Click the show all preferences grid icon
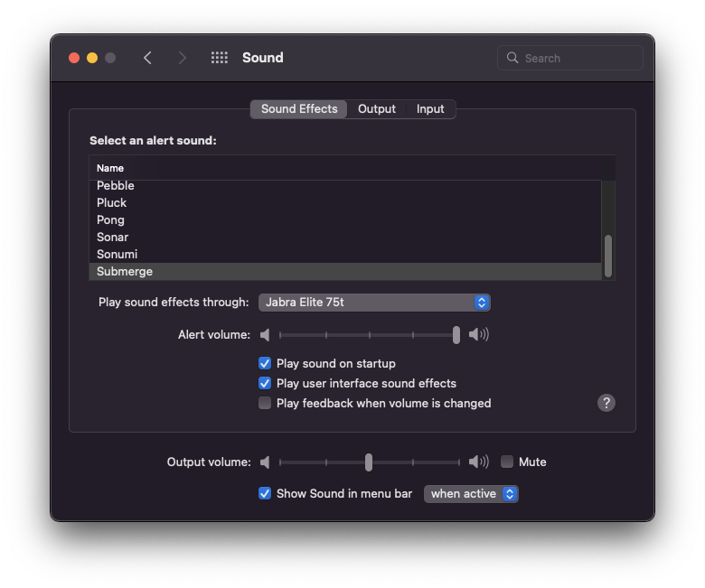Screen dimensions: 705x588 point(219,58)
